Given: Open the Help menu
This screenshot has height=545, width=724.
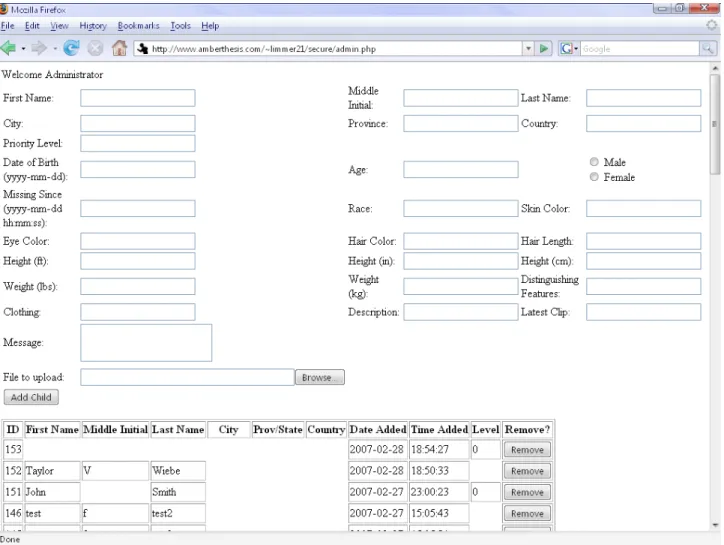Looking at the screenshot, I should click(210, 26).
